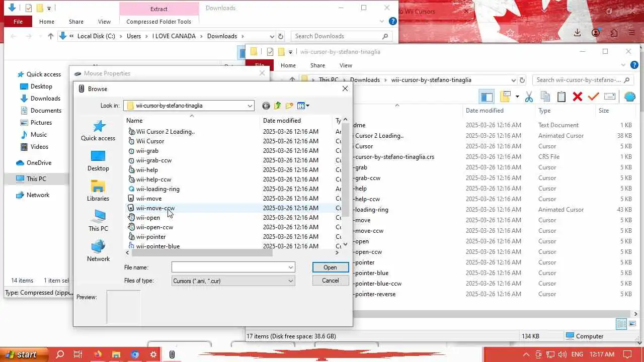Open the Files of type dropdown
The height and width of the screenshot is (362, 644).
coord(233,281)
